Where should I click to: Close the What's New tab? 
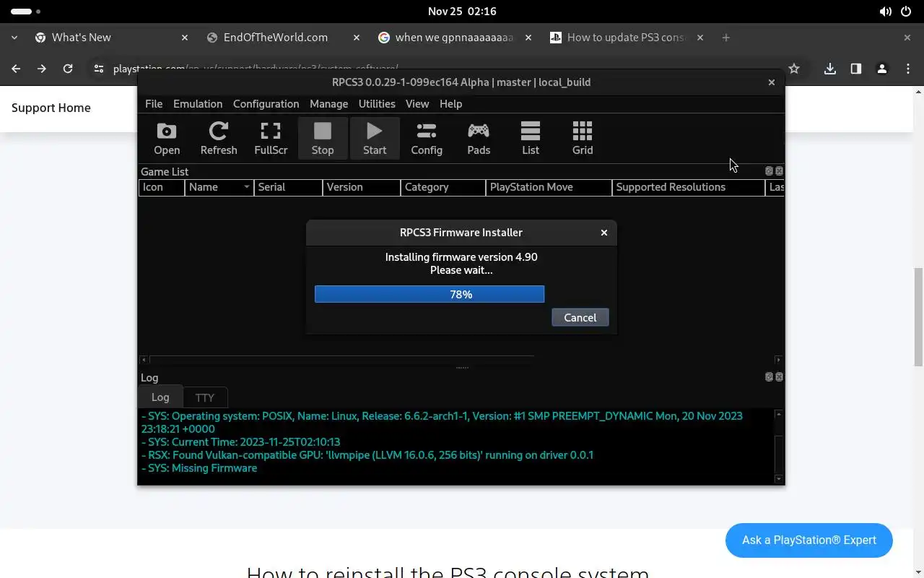(x=185, y=38)
